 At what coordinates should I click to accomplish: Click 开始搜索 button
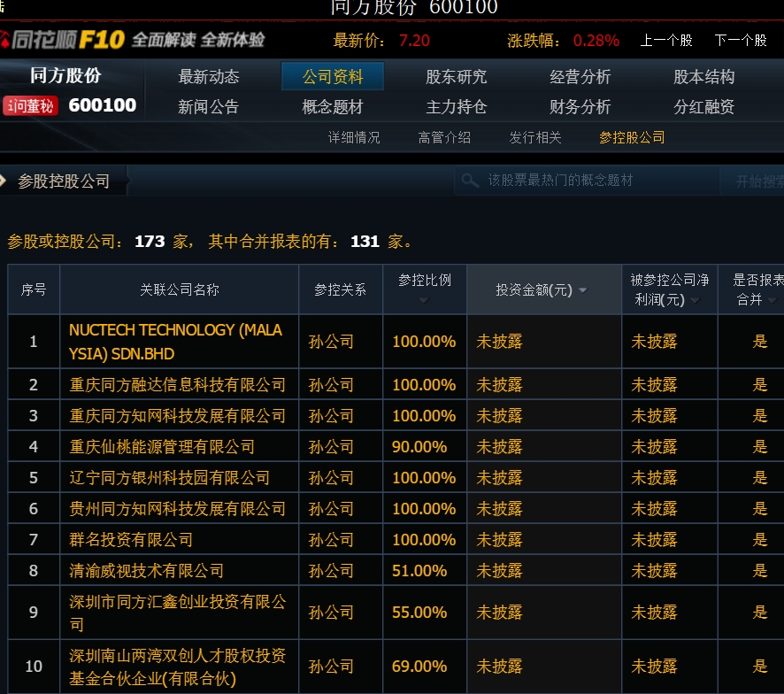coord(752,181)
